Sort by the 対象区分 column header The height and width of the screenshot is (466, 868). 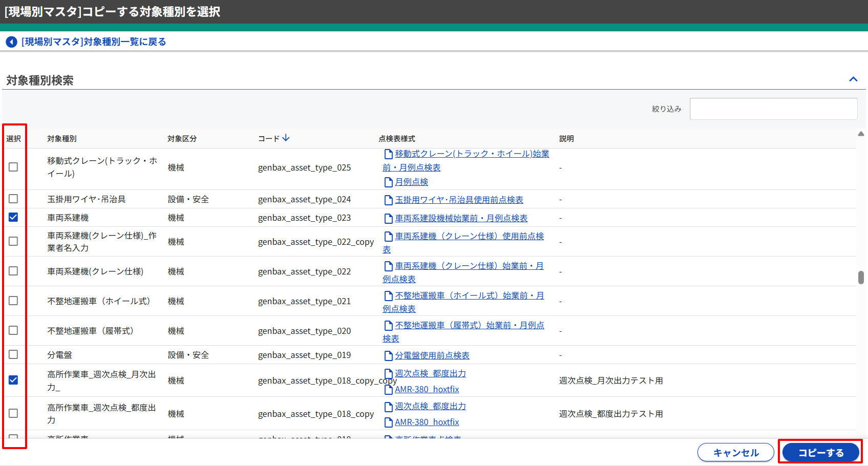tap(182, 139)
